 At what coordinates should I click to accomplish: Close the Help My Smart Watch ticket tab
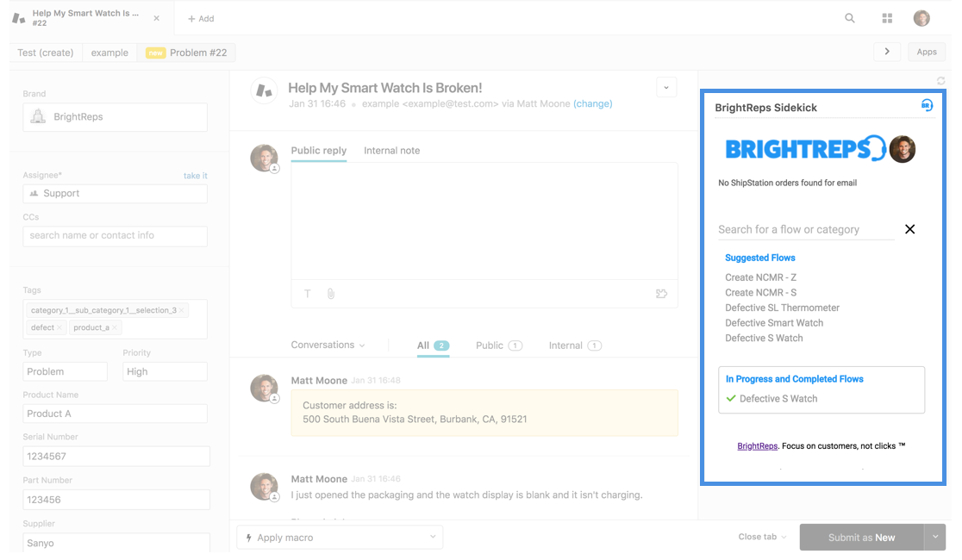point(156,18)
